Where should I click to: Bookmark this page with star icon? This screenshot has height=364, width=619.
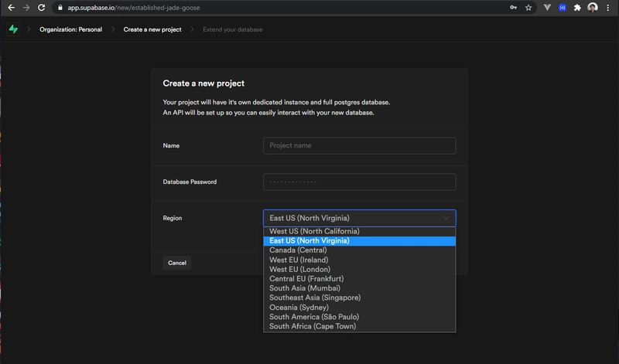(528, 8)
